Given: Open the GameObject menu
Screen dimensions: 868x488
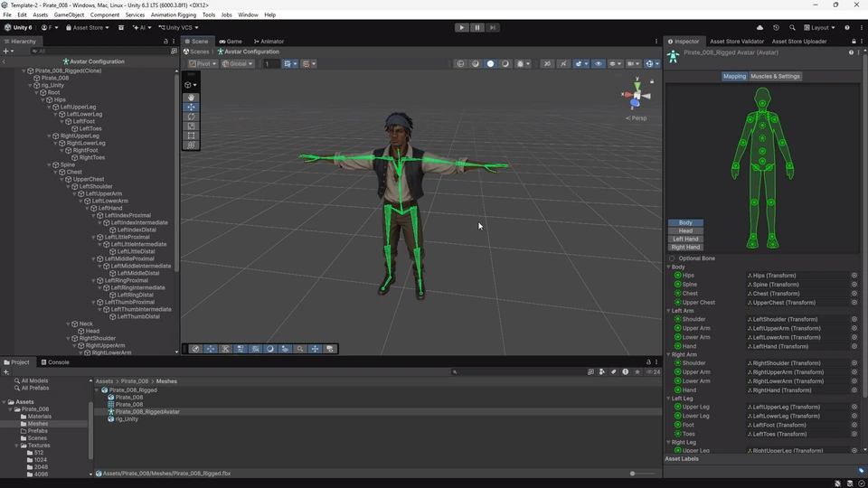Looking at the screenshot, I should tap(69, 15).
